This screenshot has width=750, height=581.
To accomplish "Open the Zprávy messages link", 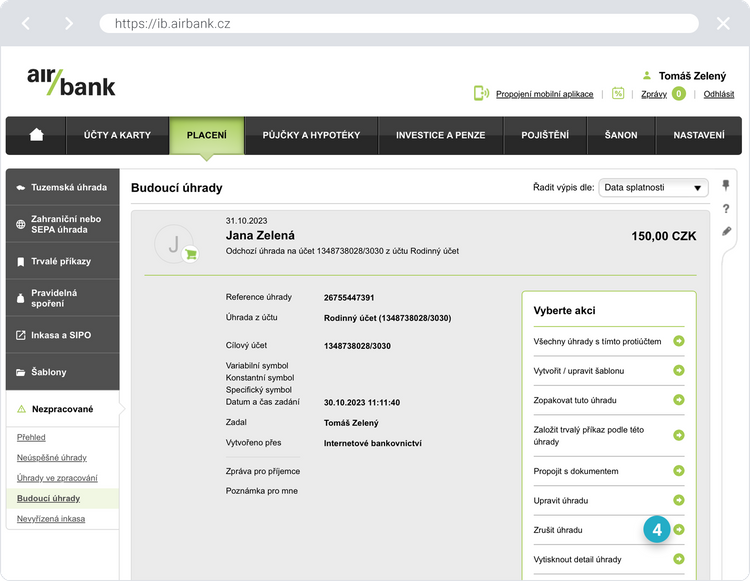I will (x=654, y=94).
